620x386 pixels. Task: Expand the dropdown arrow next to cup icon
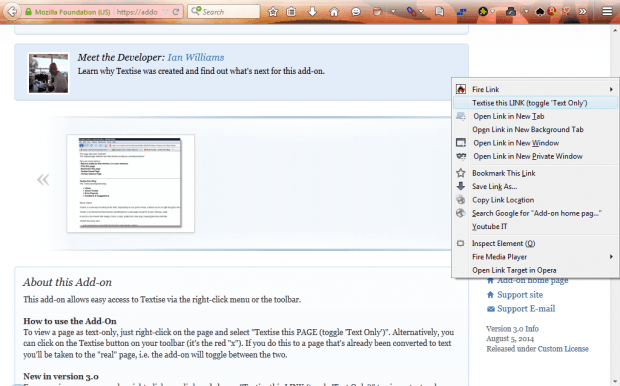pyautogui.click(x=393, y=12)
